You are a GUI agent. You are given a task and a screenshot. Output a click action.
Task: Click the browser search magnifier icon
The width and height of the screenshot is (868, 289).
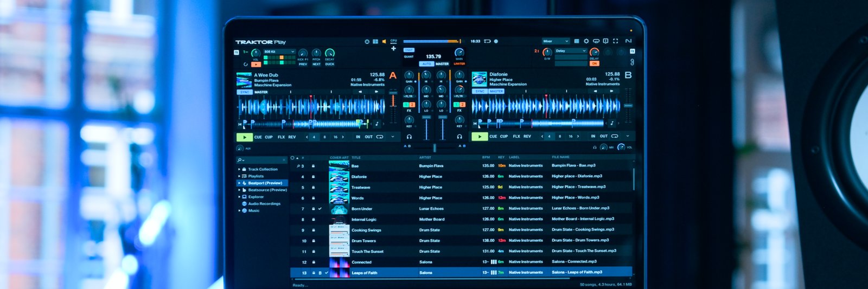tap(240, 160)
